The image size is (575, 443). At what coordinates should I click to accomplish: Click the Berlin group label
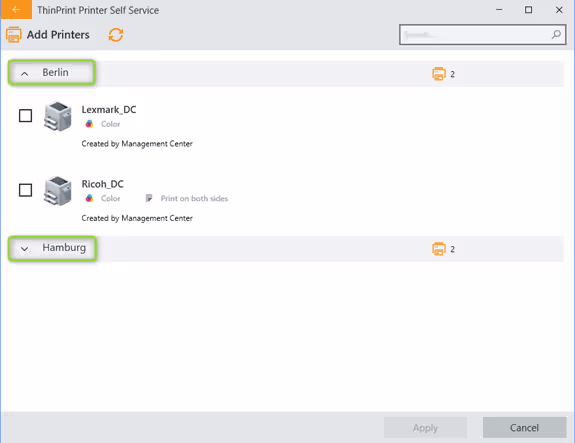(55, 72)
